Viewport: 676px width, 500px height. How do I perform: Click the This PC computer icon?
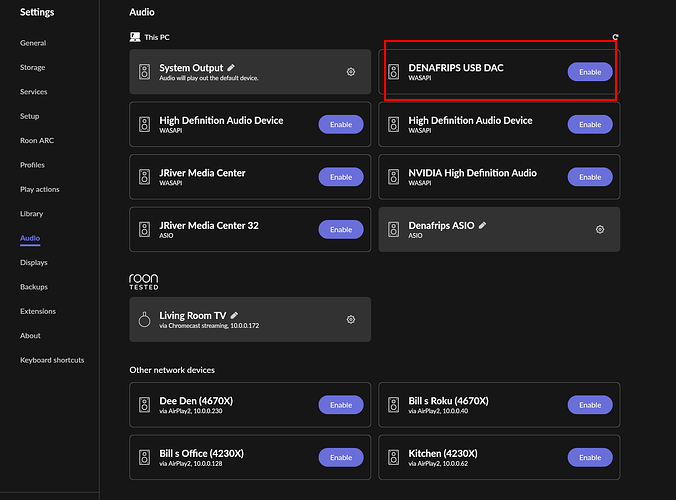[135, 37]
